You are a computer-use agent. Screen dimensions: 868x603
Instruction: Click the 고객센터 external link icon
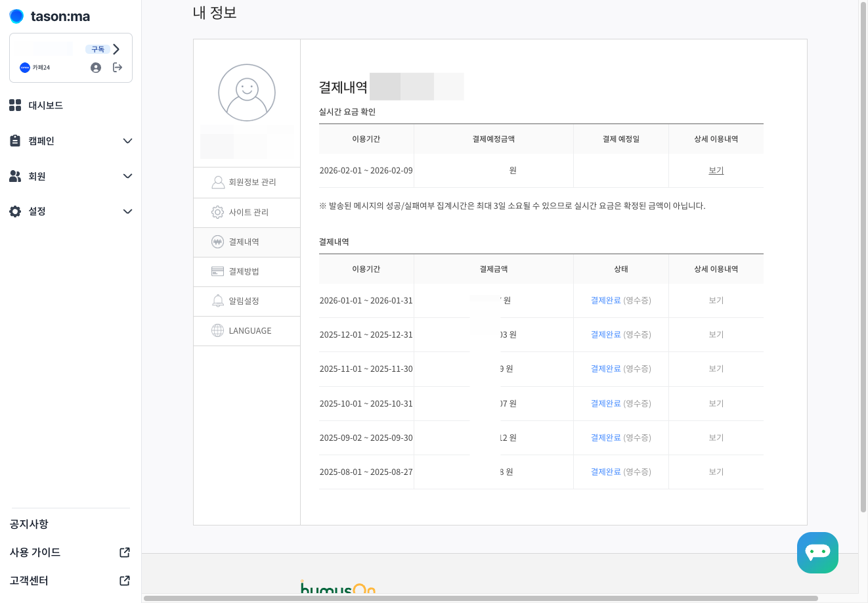click(x=125, y=581)
